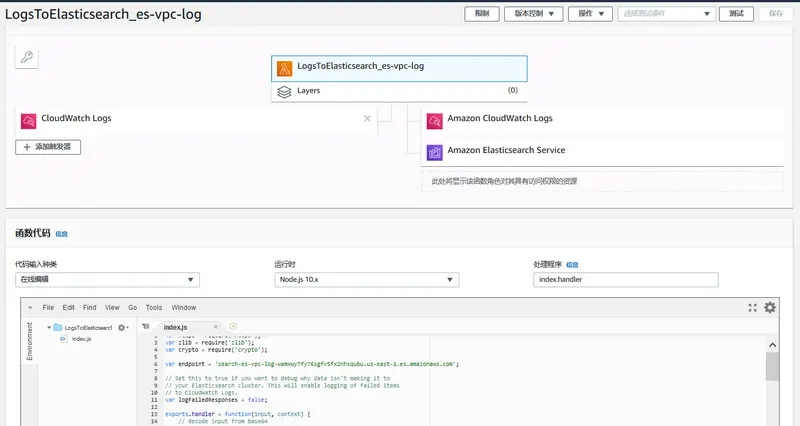Click the 'var logFailedResponses = false' line
The height and width of the screenshot is (426, 800).
point(216,399)
